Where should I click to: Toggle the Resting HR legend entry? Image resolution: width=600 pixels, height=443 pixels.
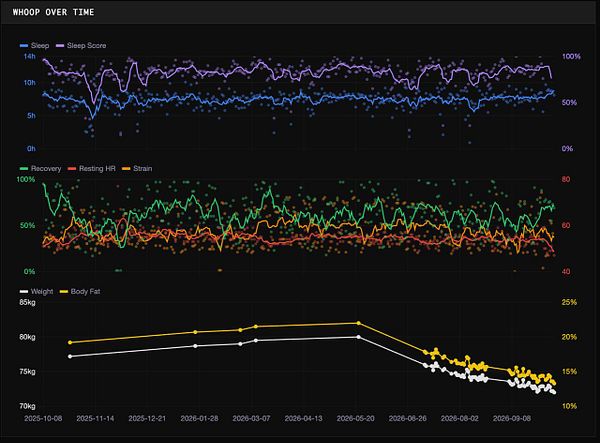91,169
